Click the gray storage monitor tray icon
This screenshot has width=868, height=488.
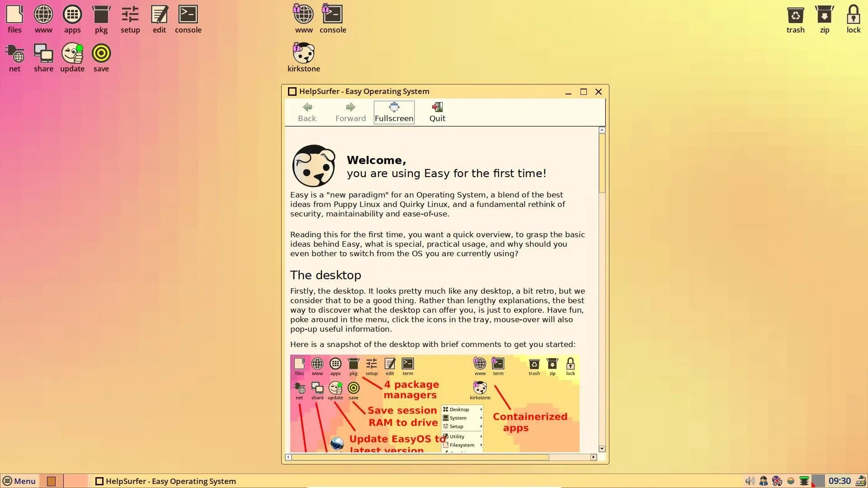[x=818, y=481]
